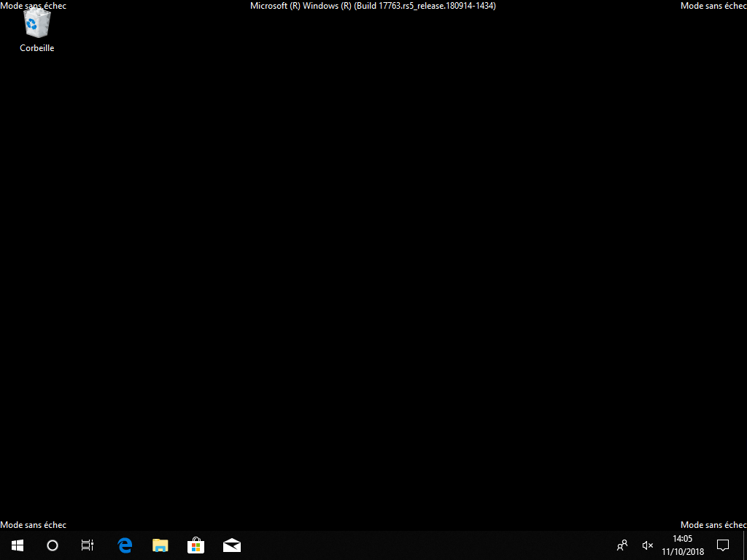Viewport: 747px width, 560px height.
Task: Launch Microsoft Edge from taskbar
Action: coord(125,545)
